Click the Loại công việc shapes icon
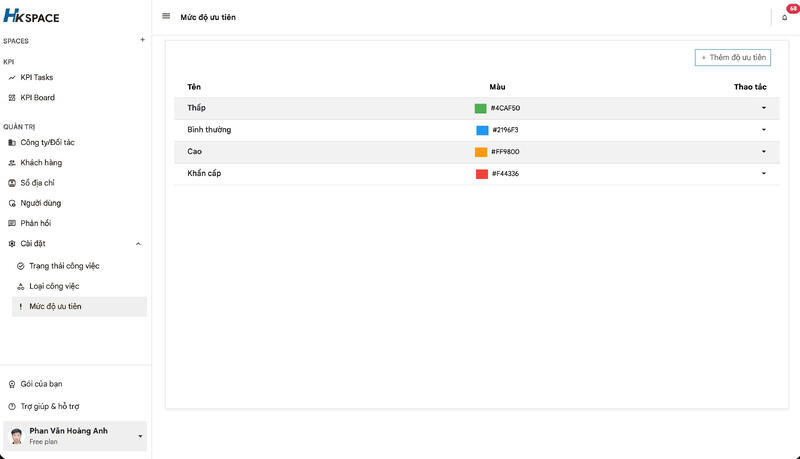Screen dimensions: 800x459 click(20, 287)
